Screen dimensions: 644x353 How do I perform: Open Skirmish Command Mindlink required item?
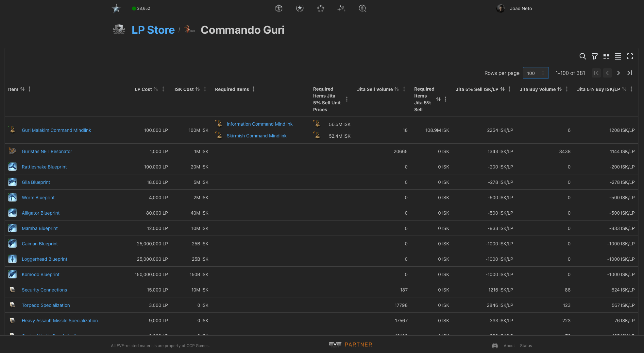[257, 136]
